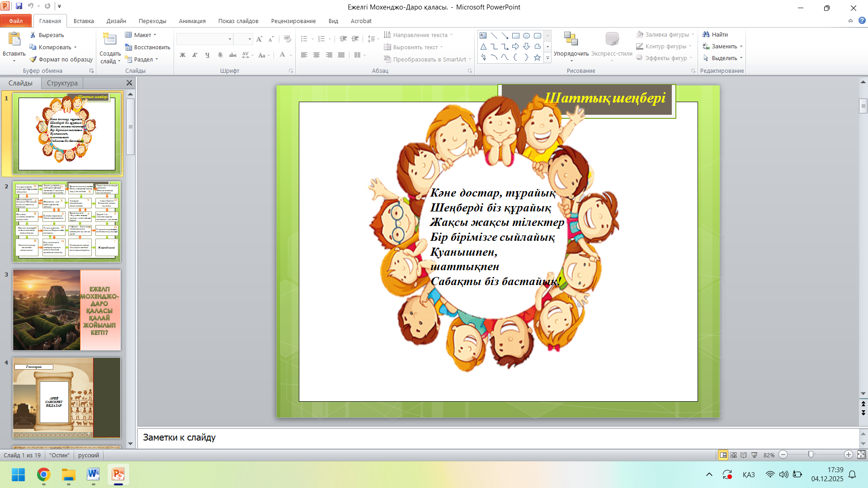Switch to the Структура pane tab
Viewport: 868px width, 488px height.
(x=62, y=83)
